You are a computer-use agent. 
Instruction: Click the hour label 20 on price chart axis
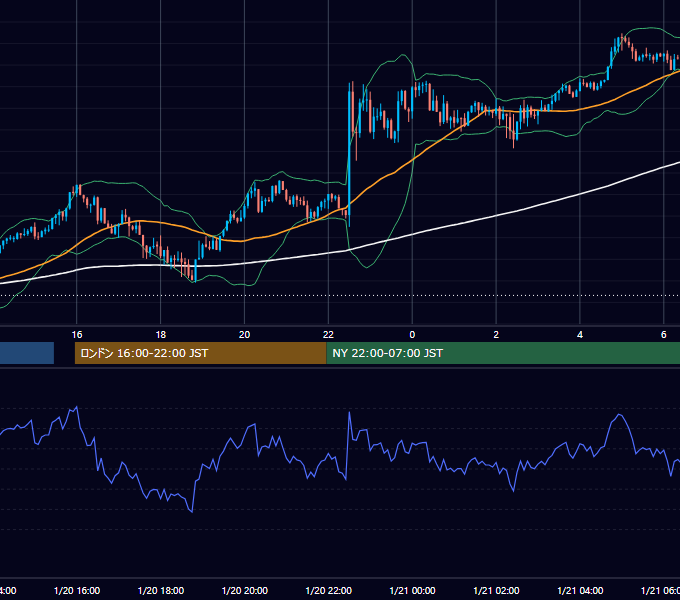pos(245,335)
